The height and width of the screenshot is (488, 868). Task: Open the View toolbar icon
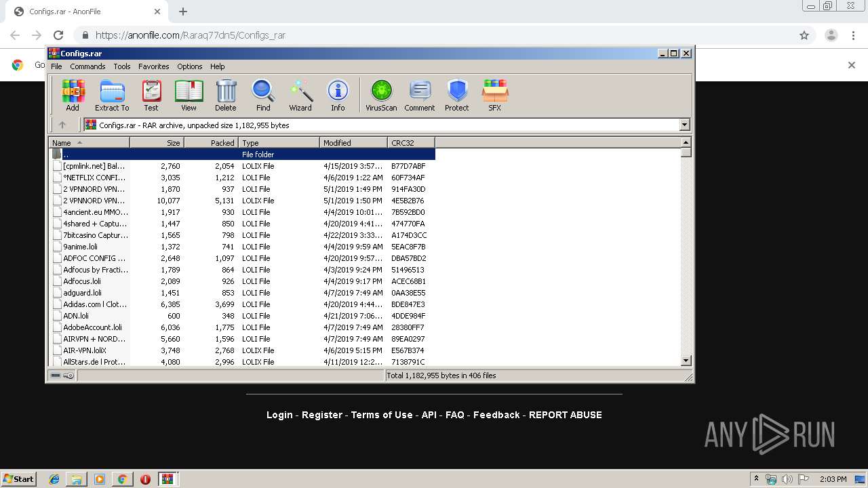click(189, 95)
